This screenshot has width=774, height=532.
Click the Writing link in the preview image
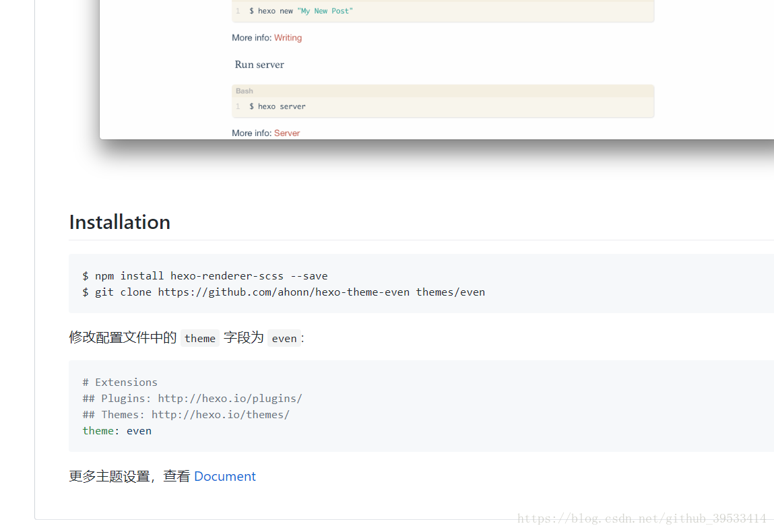[x=288, y=38]
